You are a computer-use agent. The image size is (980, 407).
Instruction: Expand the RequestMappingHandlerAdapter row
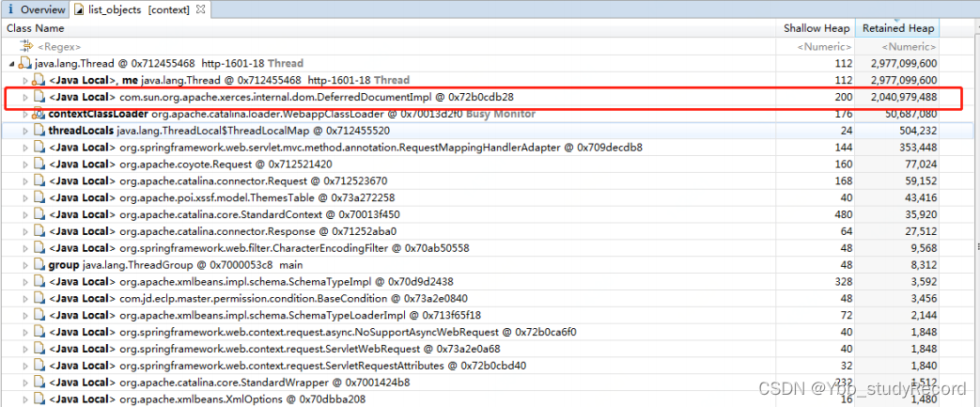point(25,148)
